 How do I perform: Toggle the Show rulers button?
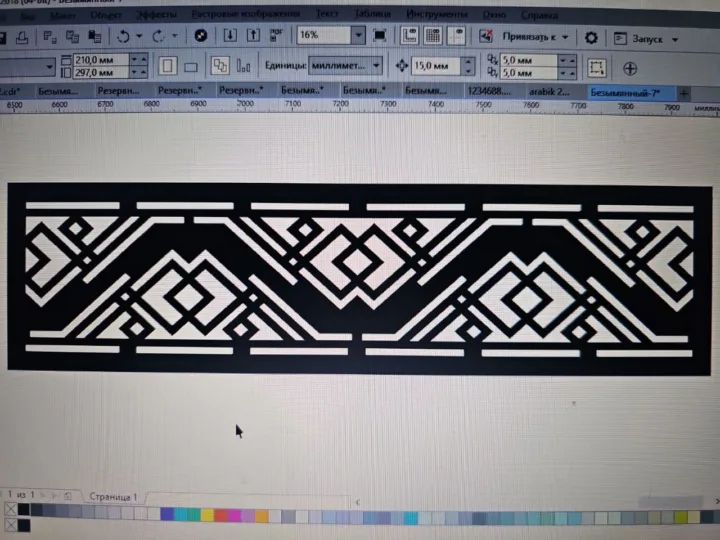[409, 36]
